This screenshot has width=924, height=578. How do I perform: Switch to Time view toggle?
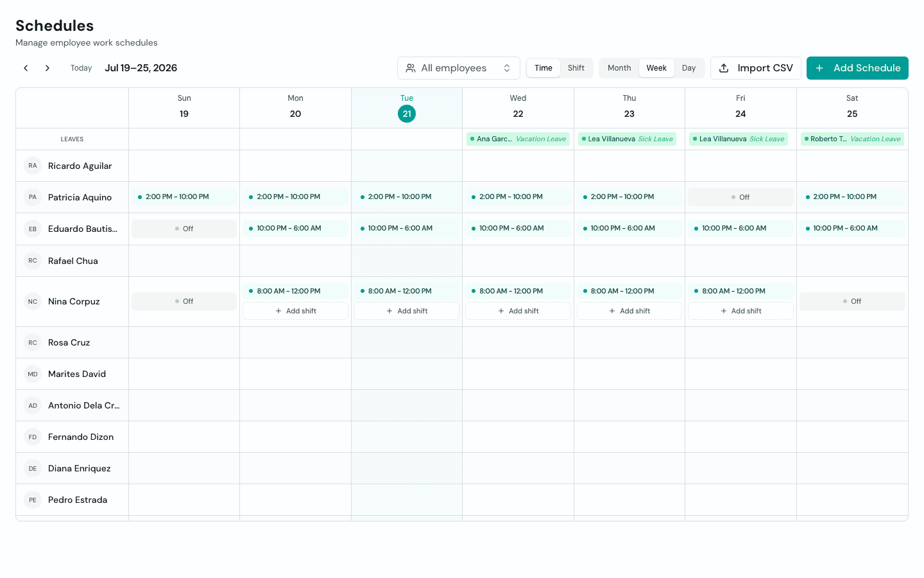pyautogui.click(x=543, y=68)
